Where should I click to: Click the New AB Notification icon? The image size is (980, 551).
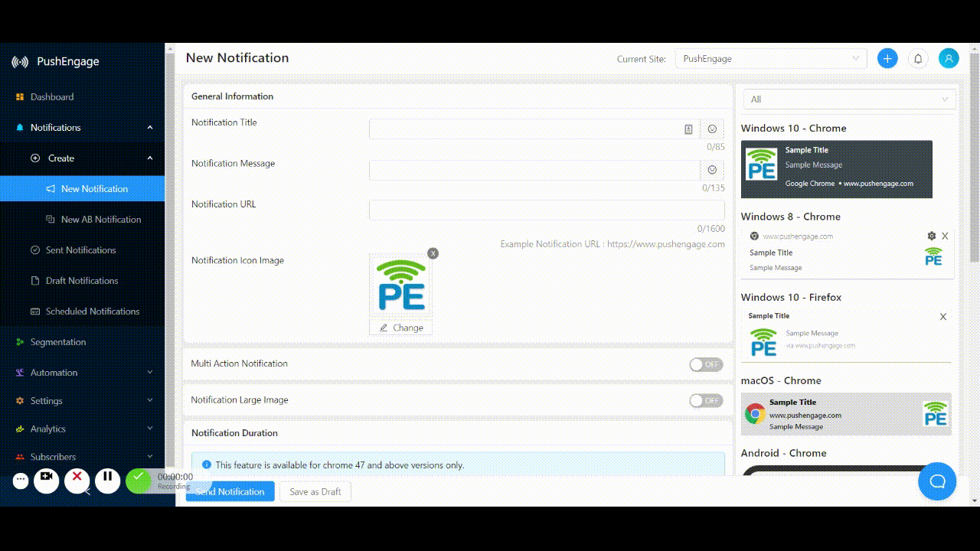click(x=51, y=220)
